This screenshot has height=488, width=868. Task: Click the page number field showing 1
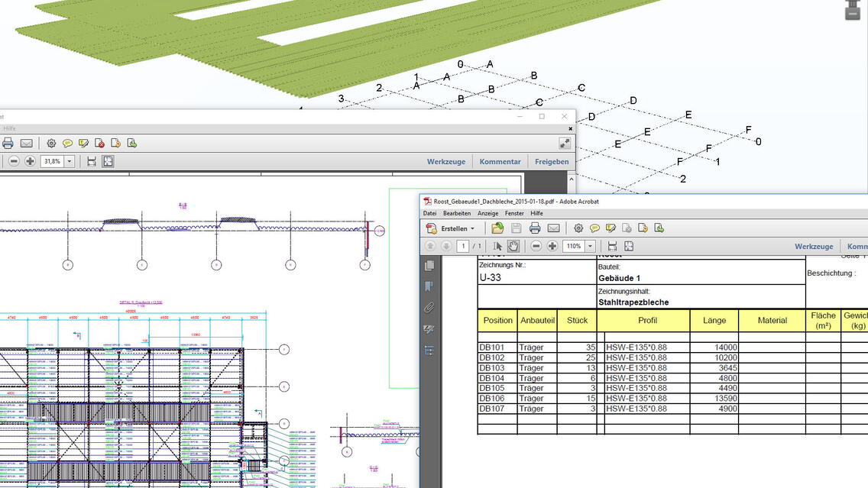click(x=463, y=246)
